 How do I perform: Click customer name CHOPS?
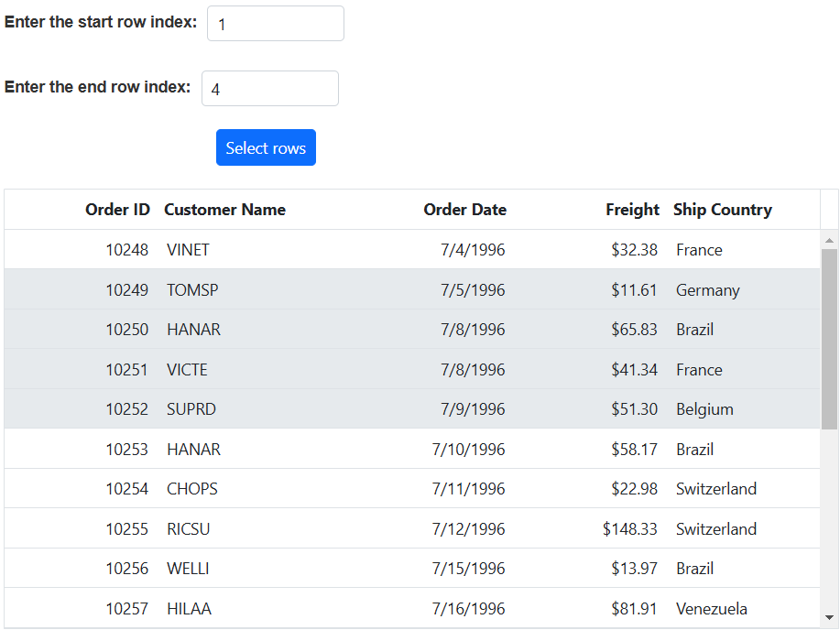coord(192,489)
